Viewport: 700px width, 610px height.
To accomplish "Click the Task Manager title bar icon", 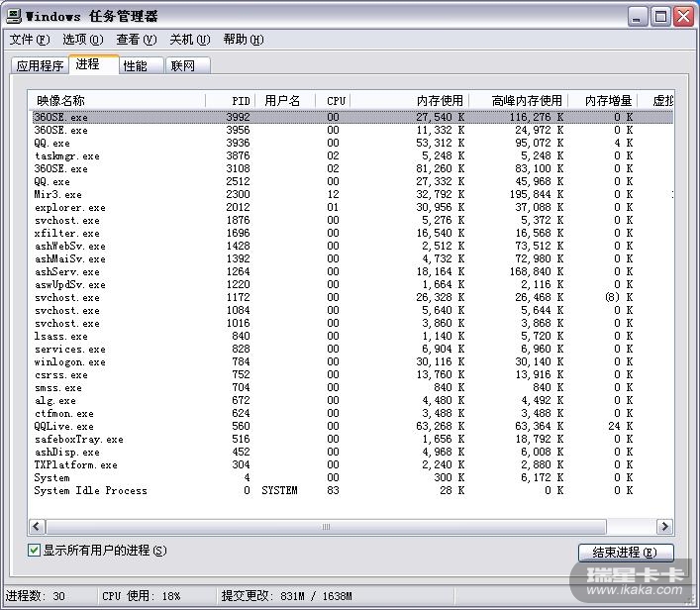I will click(14, 17).
